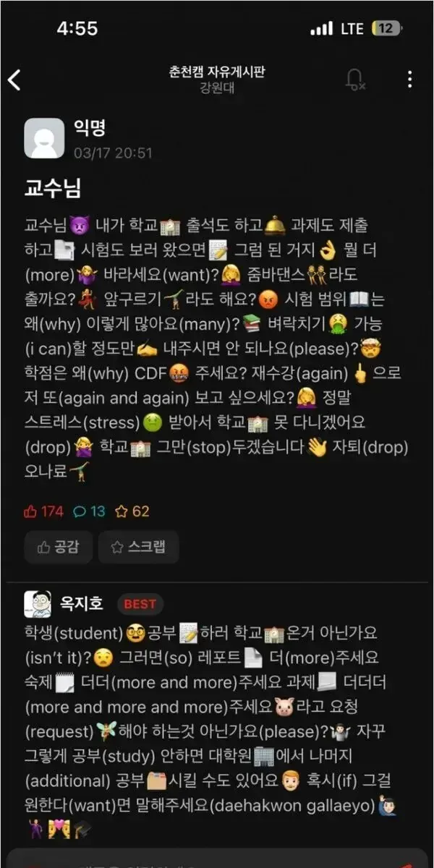Tap the comment bubble count 13
434x868 pixels.
(x=90, y=511)
